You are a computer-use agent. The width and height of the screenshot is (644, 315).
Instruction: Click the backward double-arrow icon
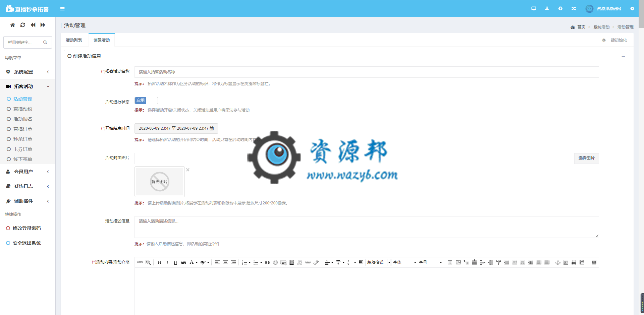tap(33, 25)
